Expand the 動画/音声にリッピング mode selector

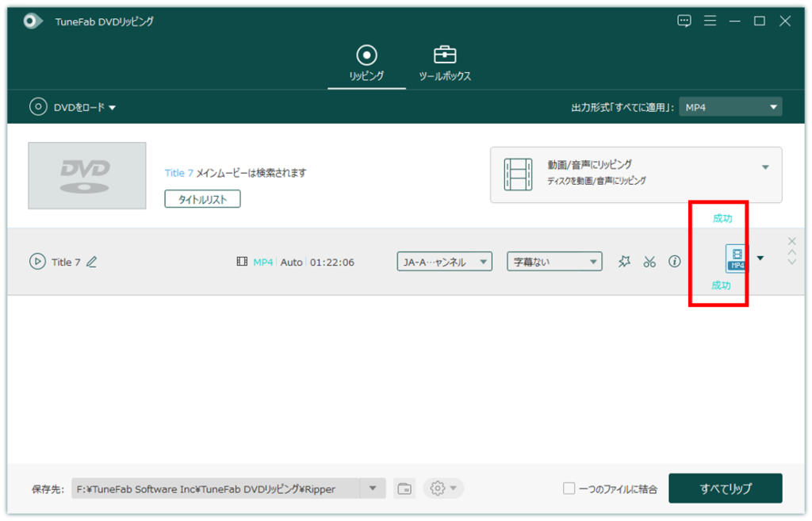click(765, 167)
